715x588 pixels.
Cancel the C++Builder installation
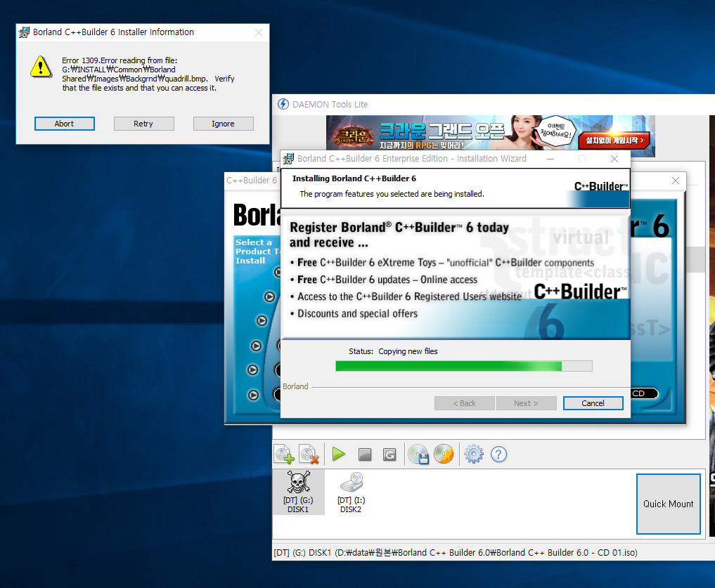pos(593,403)
